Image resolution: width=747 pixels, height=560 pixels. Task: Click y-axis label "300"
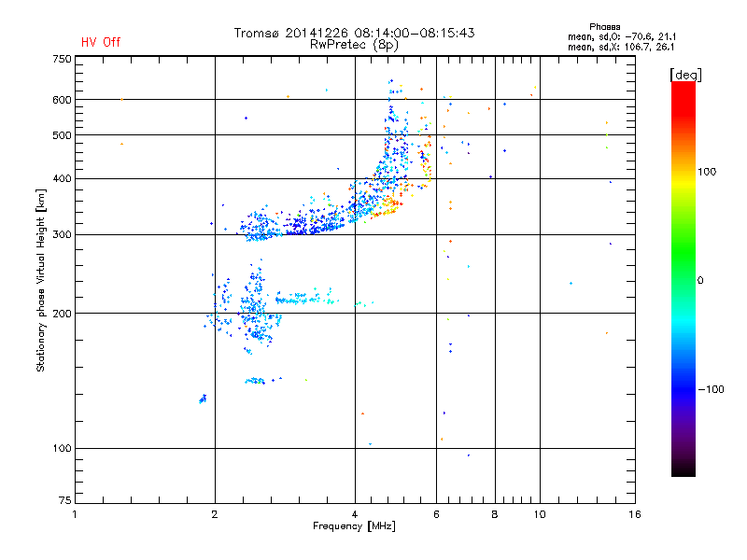click(62, 235)
